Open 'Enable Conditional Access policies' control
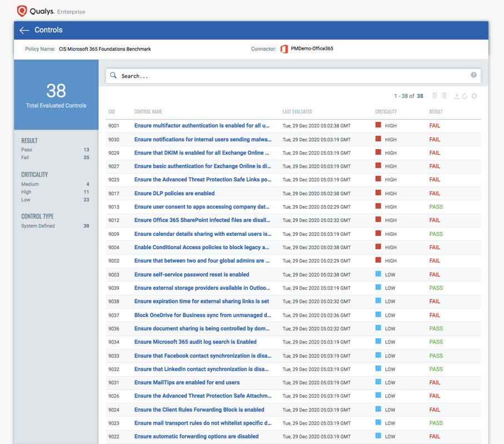 tap(202, 248)
